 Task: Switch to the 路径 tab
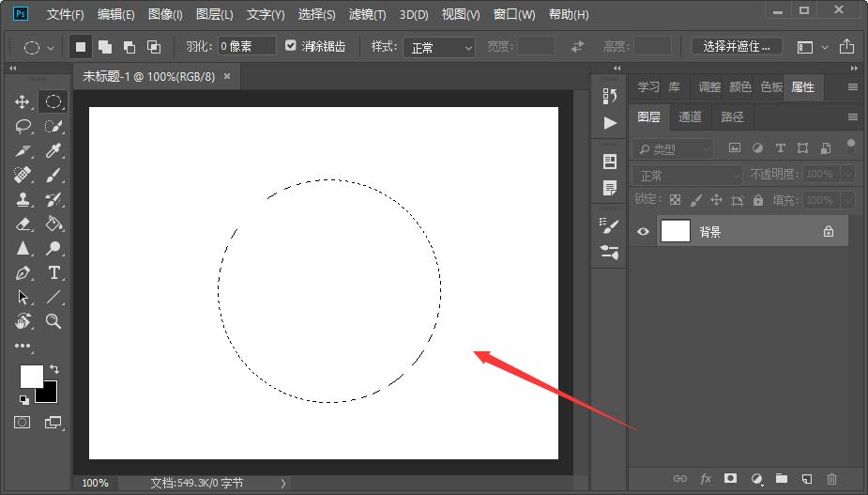tap(732, 116)
